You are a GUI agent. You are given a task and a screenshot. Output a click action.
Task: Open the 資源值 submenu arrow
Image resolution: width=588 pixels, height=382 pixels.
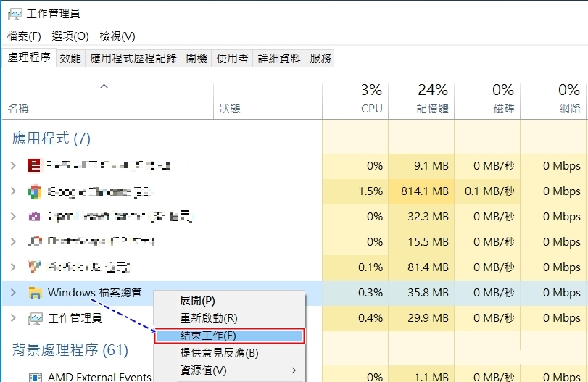(294, 370)
